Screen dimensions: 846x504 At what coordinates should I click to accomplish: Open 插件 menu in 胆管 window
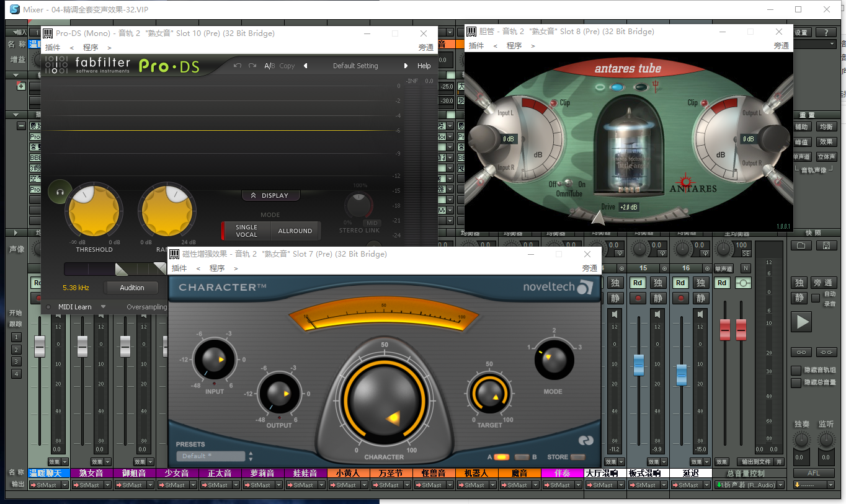point(476,45)
